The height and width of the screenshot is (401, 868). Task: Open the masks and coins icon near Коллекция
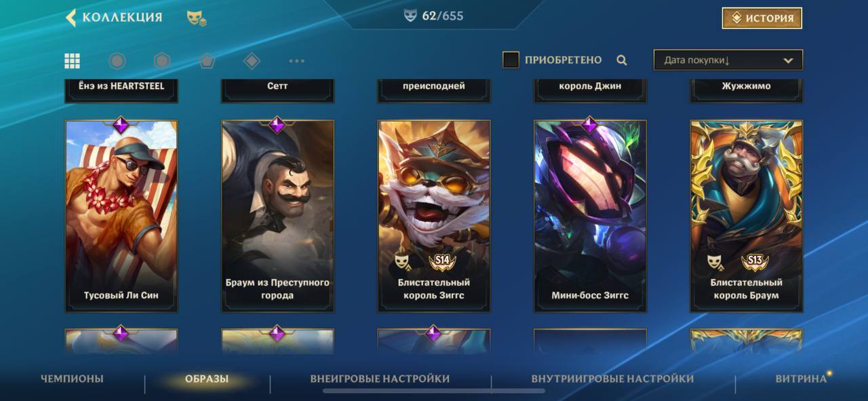(197, 18)
